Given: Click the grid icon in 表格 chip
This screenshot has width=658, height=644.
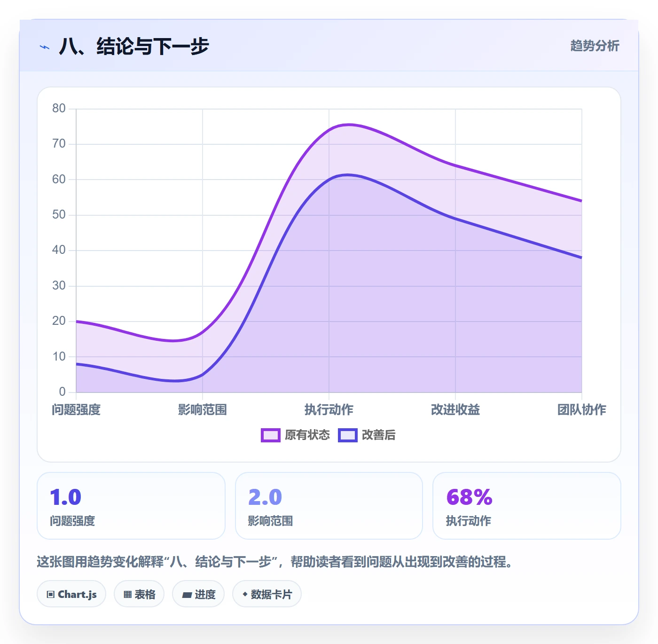Looking at the screenshot, I should pos(127,595).
